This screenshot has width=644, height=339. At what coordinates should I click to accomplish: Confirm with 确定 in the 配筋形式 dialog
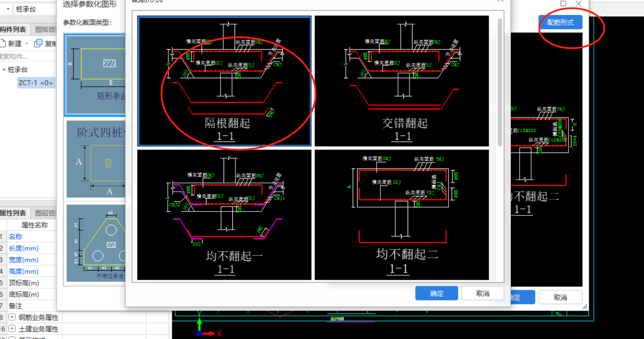tap(437, 293)
